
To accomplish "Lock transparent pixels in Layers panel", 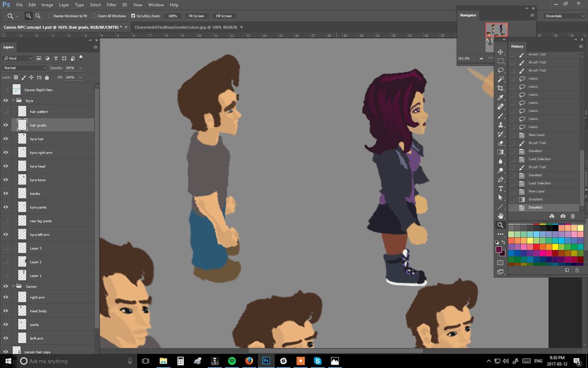I will pos(16,78).
